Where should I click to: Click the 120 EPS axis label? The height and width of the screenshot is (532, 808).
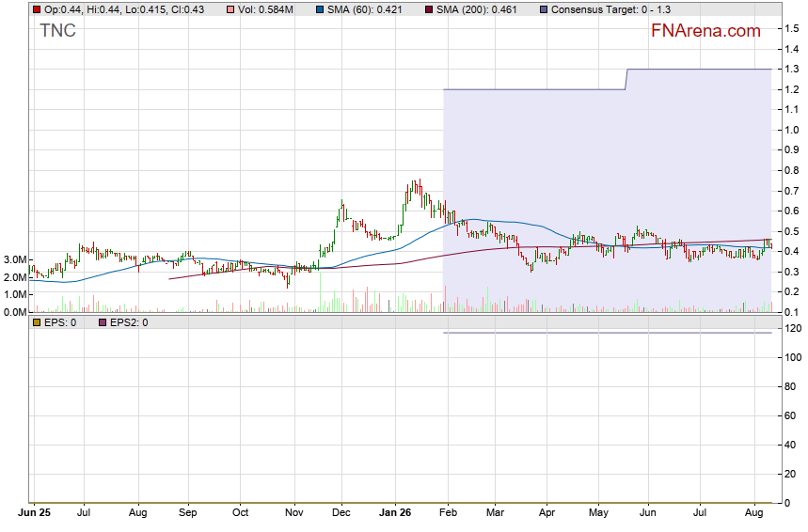pos(793,329)
